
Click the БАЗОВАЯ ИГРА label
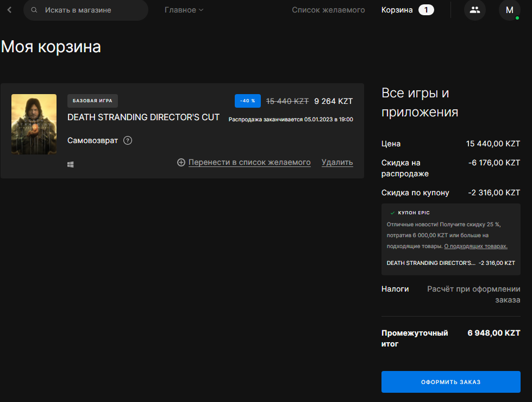tap(92, 101)
